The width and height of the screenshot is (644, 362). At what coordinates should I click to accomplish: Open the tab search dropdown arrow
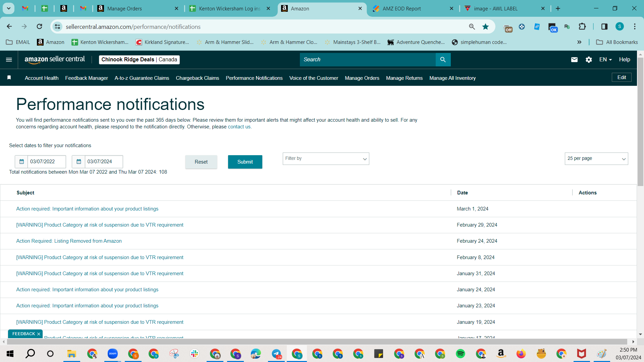(9, 8)
